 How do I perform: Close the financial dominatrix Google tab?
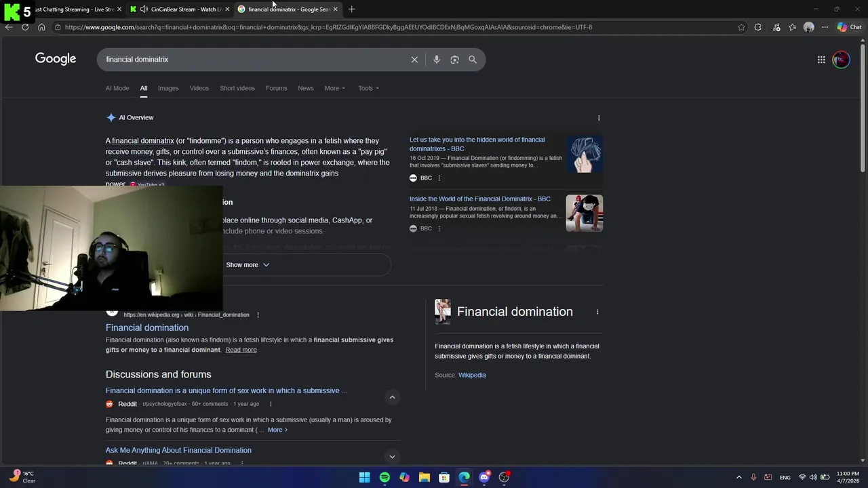click(335, 9)
